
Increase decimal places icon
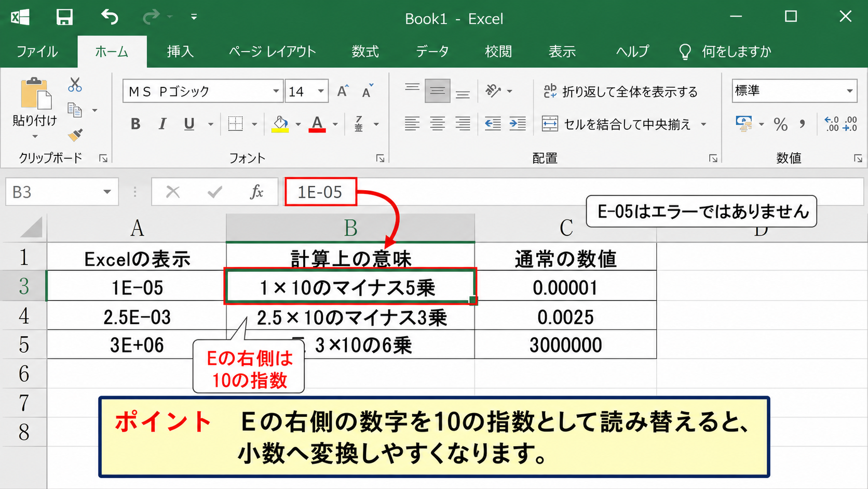tap(832, 124)
